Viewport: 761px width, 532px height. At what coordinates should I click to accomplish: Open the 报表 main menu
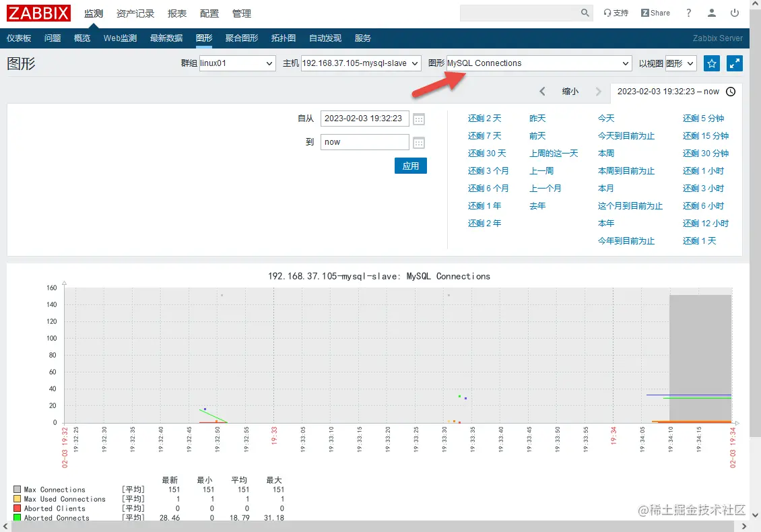(177, 13)
